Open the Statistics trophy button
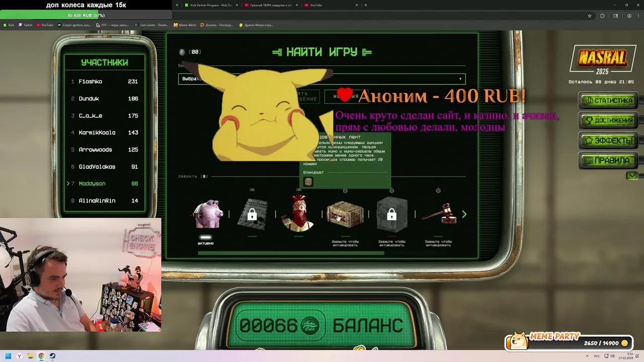644x362 pixels. (608, 101)
